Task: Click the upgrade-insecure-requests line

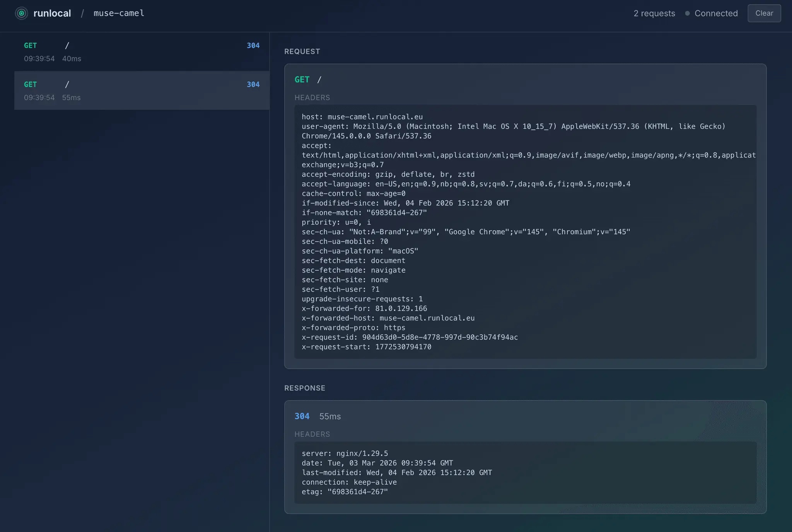Action: pyautogui.click(x=362, y=299)
